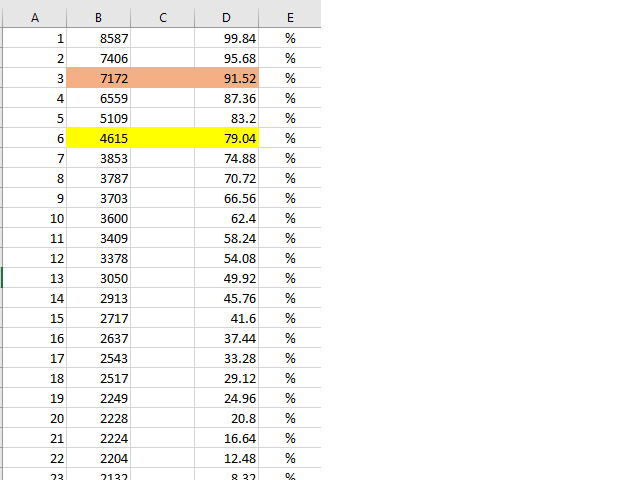This screenshot has height=480, width=640.
Task: Click cell with value 95.68
Action: click(227, 58)
